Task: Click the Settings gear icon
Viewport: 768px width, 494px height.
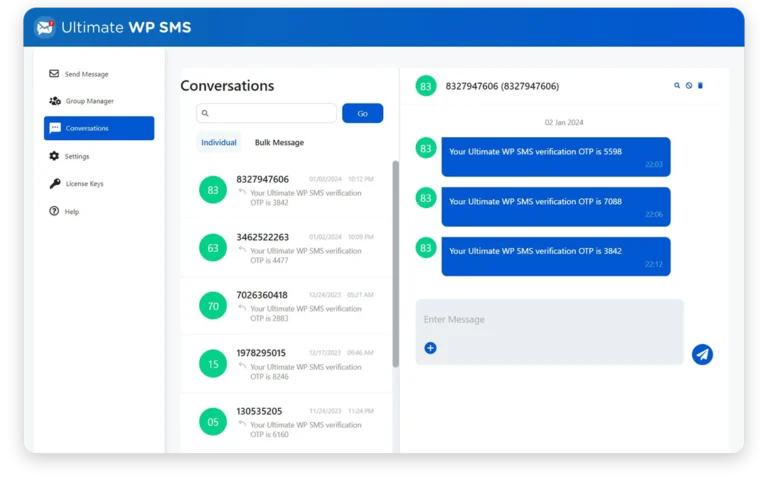Action: pyautogui.click(x=54, y=156)
